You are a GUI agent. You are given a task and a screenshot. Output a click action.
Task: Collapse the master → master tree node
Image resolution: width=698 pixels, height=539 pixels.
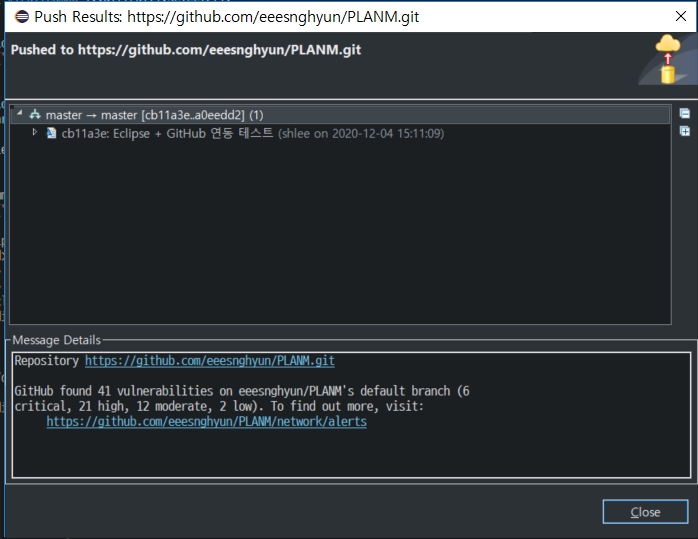(19, 114)
